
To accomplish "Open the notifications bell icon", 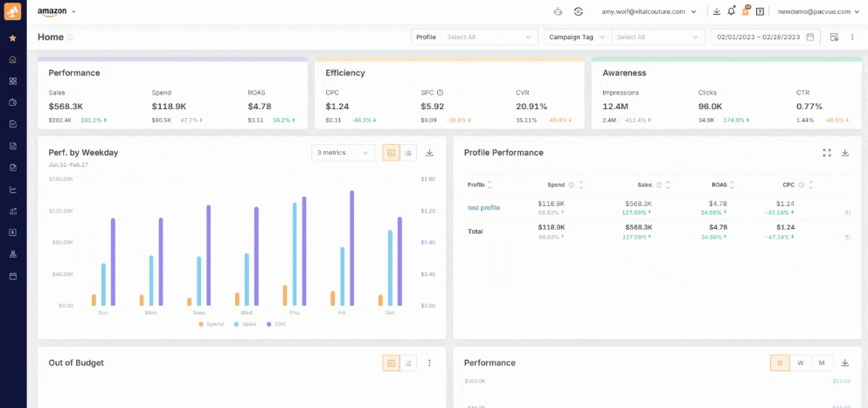I will point(731,11).
